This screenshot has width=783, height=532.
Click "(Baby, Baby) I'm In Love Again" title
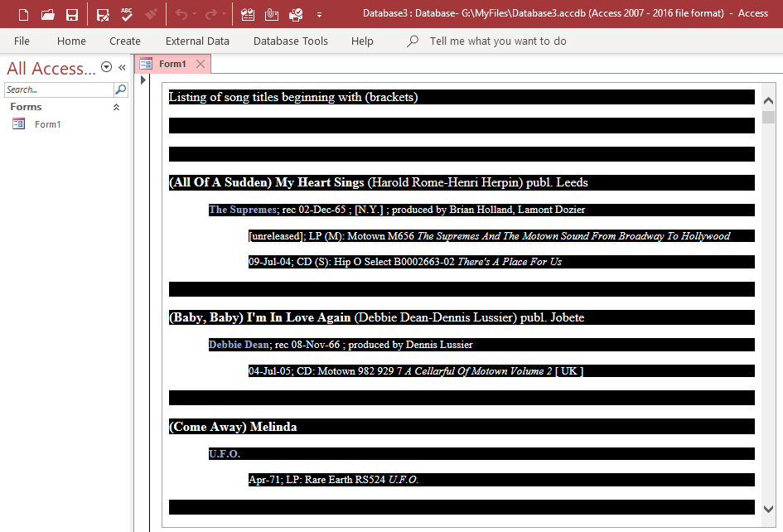(x=259, y=317)
